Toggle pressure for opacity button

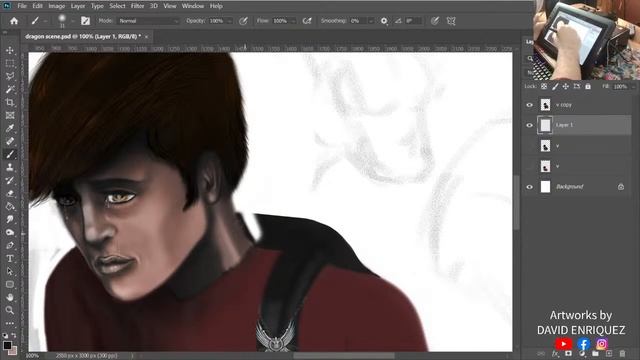[243, 21]
